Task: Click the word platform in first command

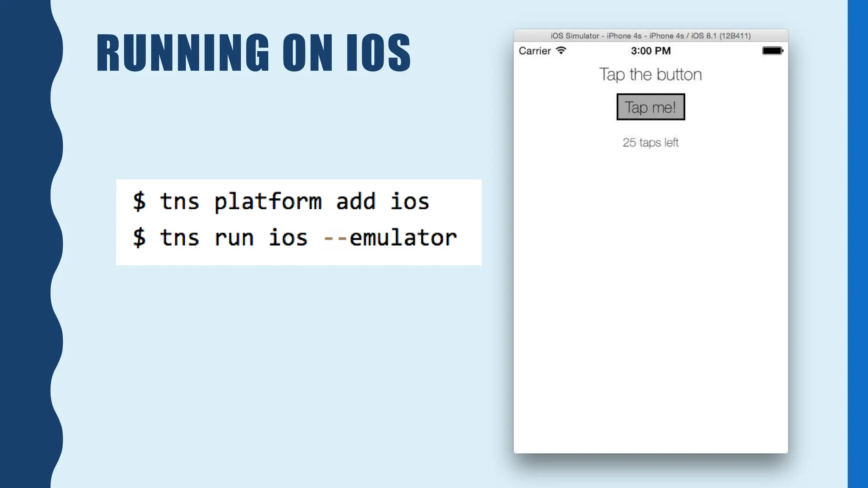Action: (268, 201)
